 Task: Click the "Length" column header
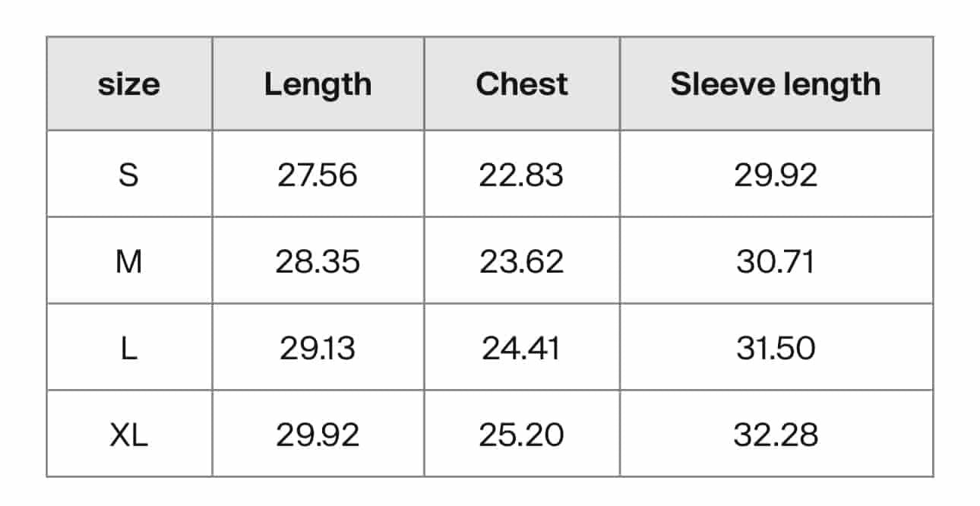pyautogui.click(x=318, y=84)
